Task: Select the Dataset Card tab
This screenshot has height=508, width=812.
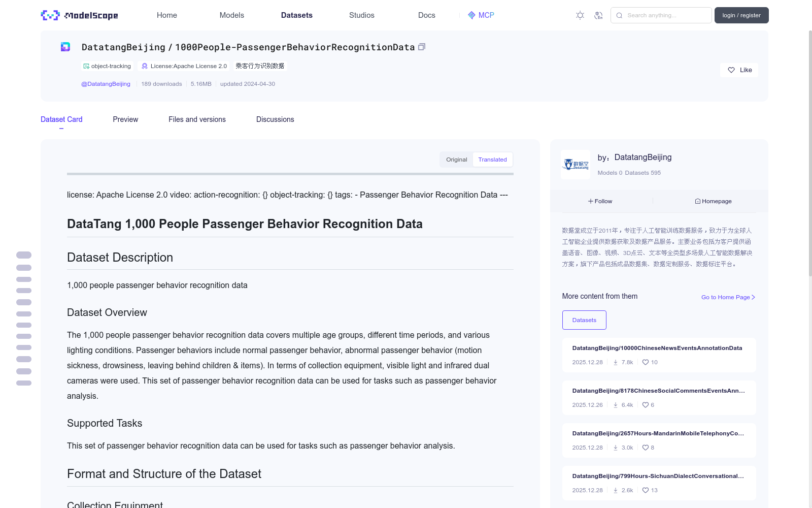Action: 61,119
